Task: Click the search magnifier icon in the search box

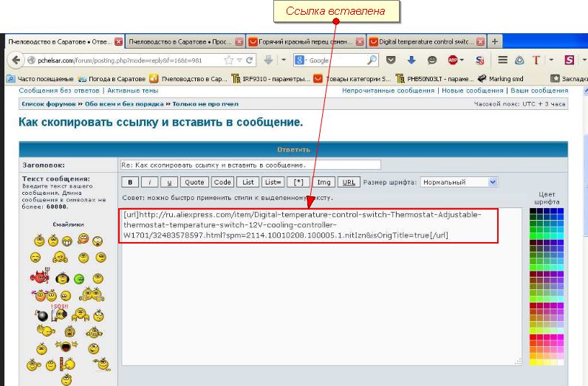Action: click(372, 61)
